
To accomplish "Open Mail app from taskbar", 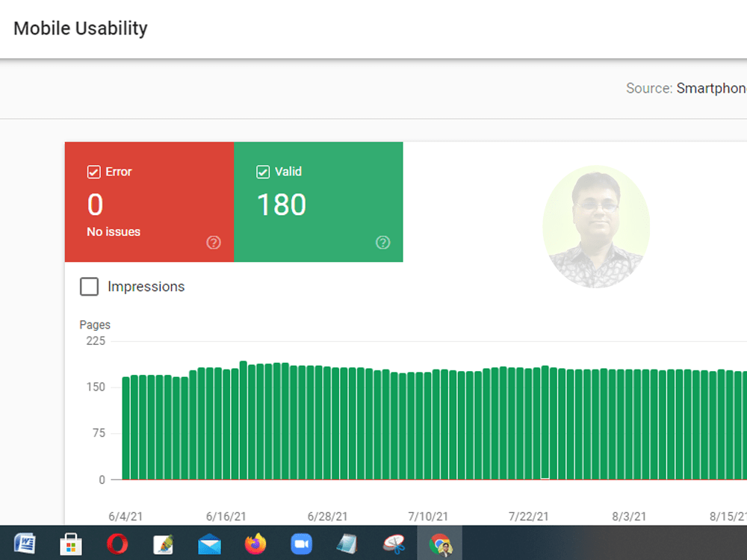I will pos(210,544).
